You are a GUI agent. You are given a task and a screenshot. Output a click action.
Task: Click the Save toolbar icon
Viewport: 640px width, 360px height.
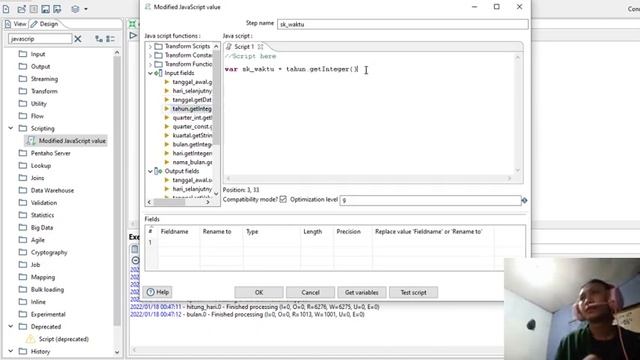(45, 9)
